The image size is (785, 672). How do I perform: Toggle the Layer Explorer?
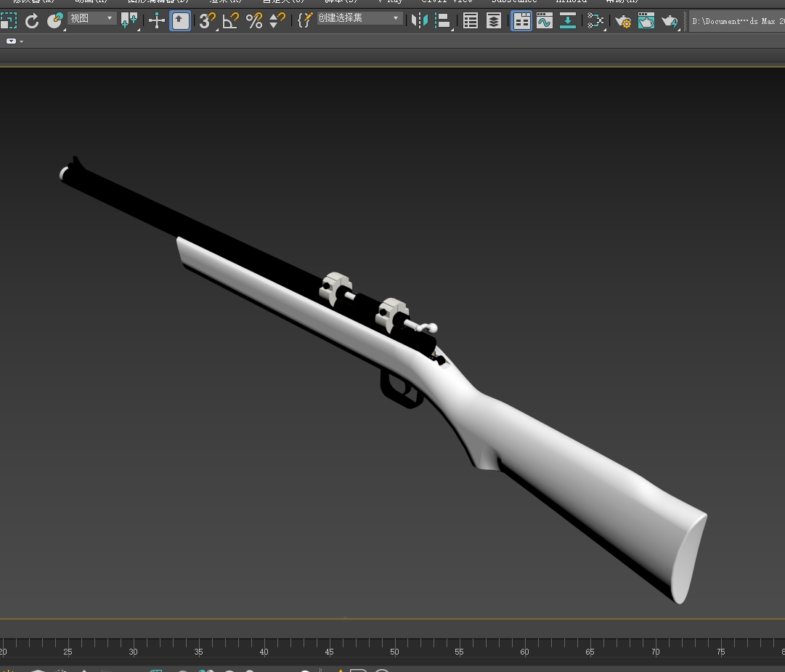point(494,21)
